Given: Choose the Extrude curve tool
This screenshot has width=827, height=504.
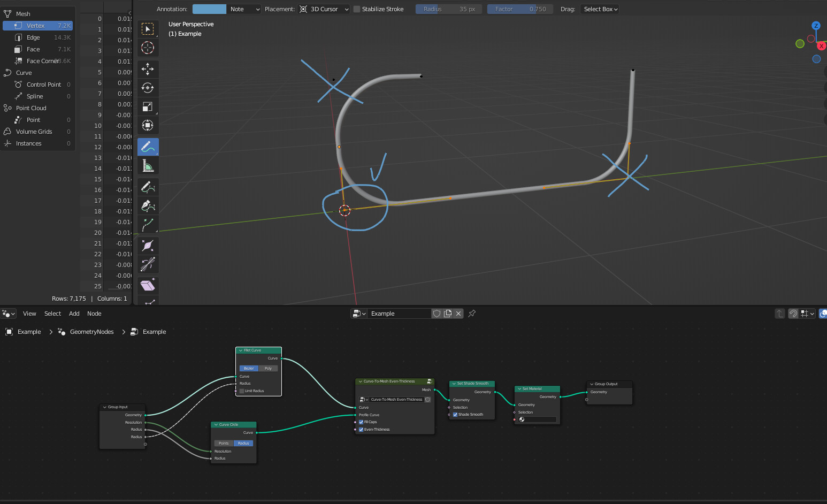Looking at the screenshot, I should point(148,224).
